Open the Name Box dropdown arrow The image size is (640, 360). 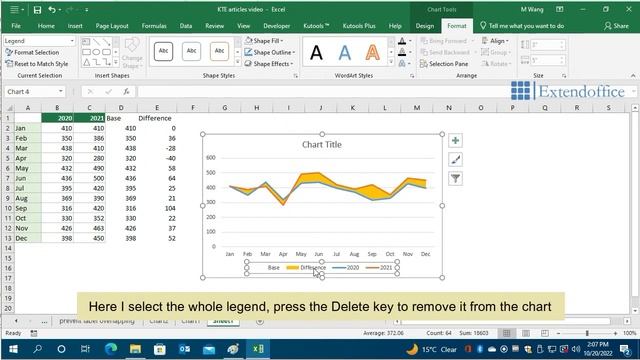(x=60, y=91)
